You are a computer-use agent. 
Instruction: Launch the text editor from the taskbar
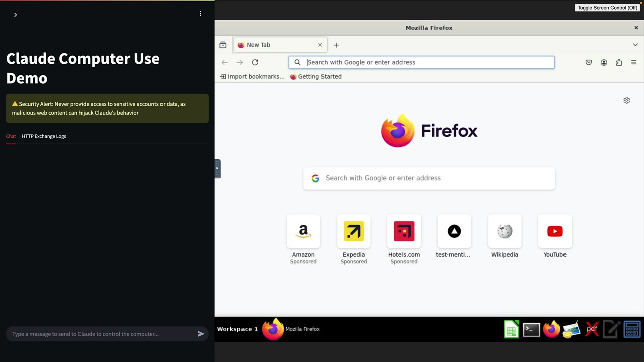[x=612, y=330]
